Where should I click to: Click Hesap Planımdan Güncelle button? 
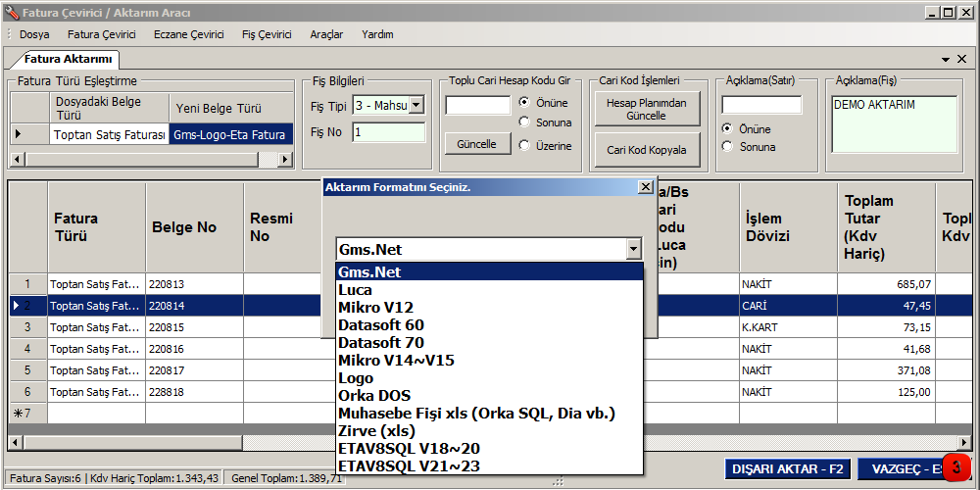click(x=648, y=110)
